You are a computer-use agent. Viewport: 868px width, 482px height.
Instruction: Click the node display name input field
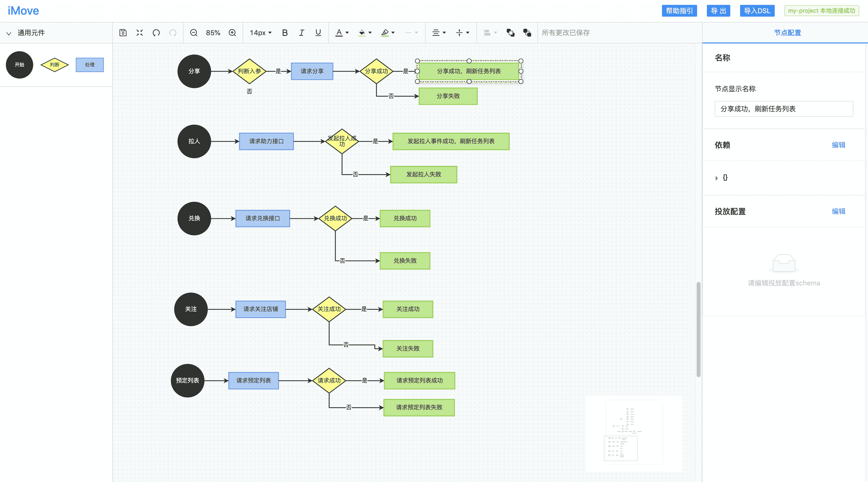click(x=784, y=109)
